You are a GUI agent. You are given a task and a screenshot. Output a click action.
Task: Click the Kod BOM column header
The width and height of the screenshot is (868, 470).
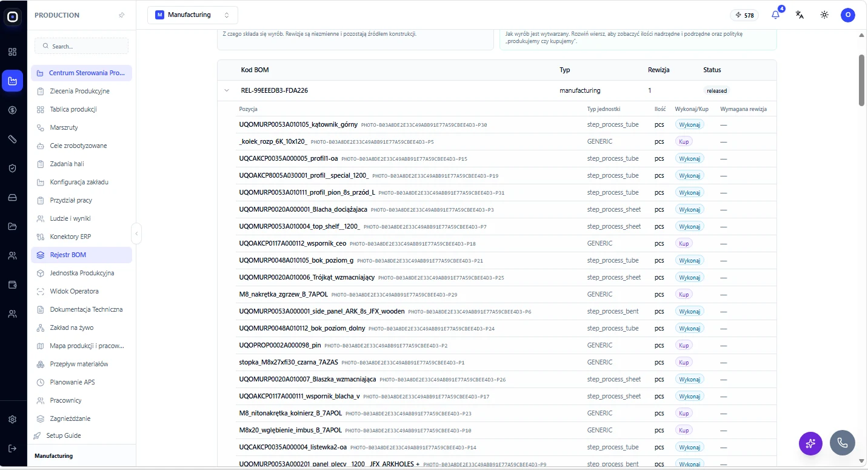pos(255,70)
